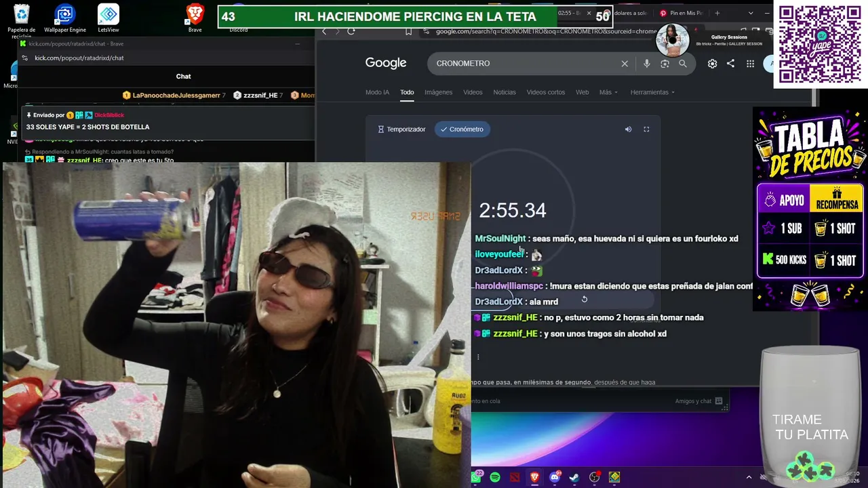Click the kick.com popout chat address bar
Viewport: 868px width, 488px height.
click(79, 58)
